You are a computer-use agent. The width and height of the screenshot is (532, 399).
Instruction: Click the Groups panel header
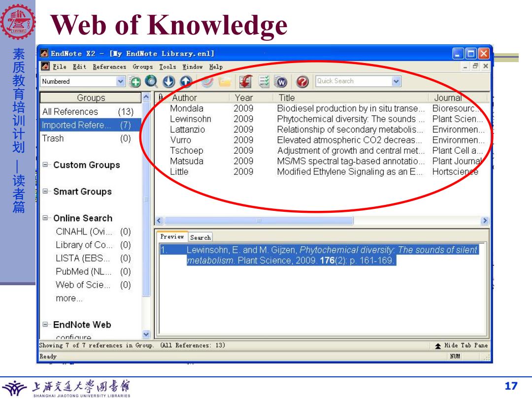91,98
